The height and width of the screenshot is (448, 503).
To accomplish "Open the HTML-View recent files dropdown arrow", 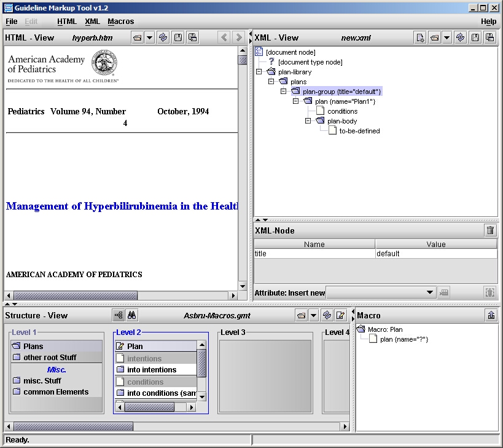I will [149, 37].
